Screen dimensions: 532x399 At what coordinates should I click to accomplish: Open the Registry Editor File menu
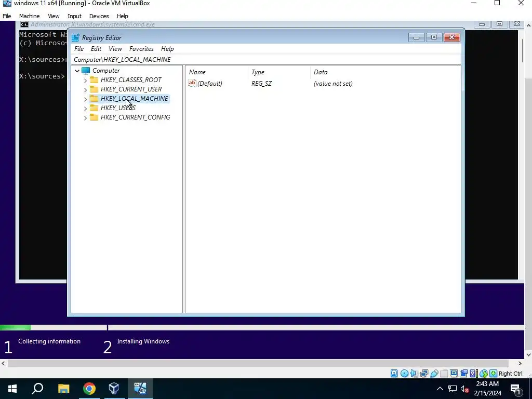coord(79,49)
